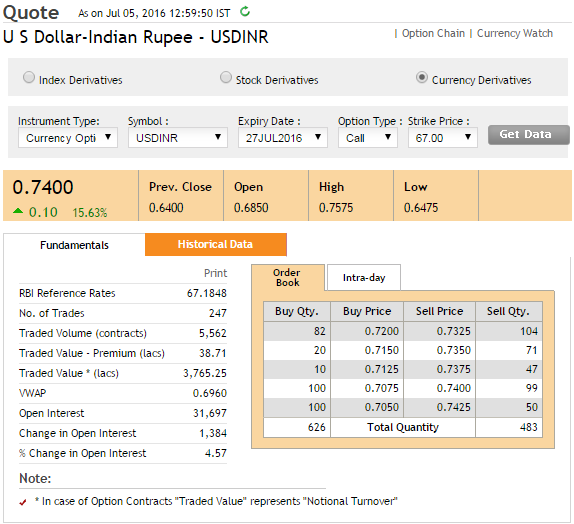Click the 0.7200 buy price cell
Image resolution: width=574 pixels, height=524 pixels.
pyautogui.click(x=367, y=331)
